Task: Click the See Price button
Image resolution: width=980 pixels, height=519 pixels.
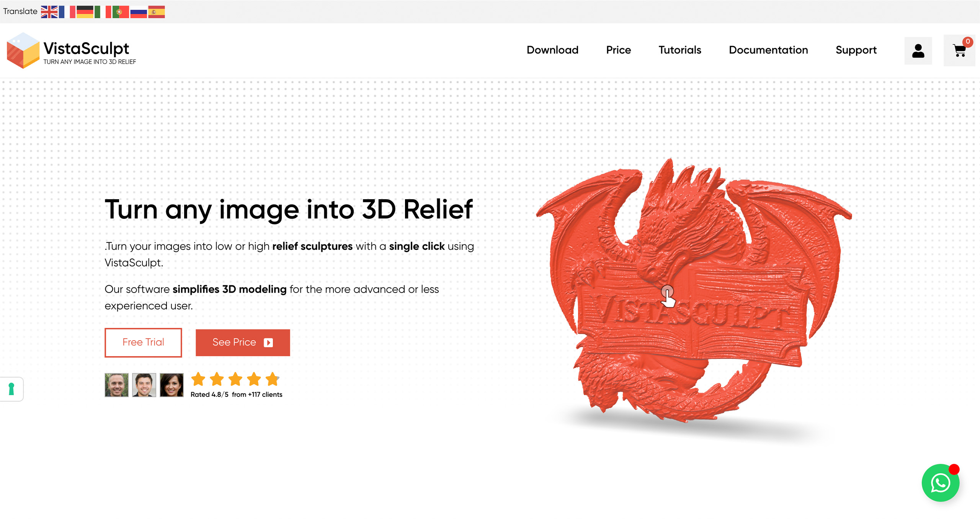Action: pos(243,342)
